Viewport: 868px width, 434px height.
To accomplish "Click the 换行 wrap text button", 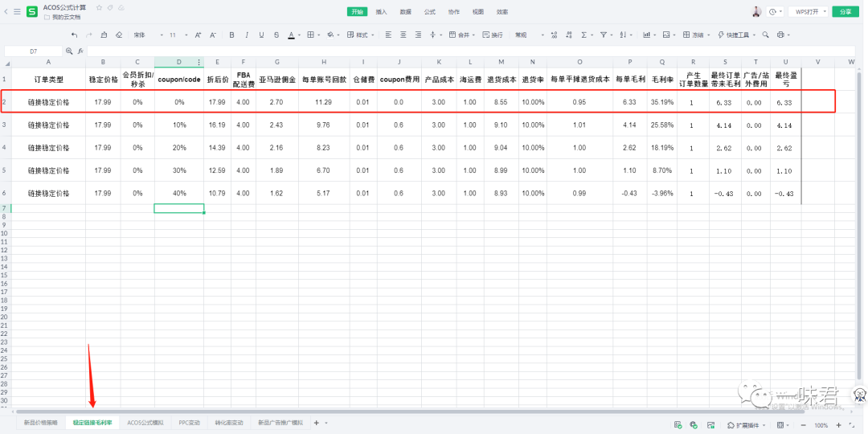I will [493, 35].
